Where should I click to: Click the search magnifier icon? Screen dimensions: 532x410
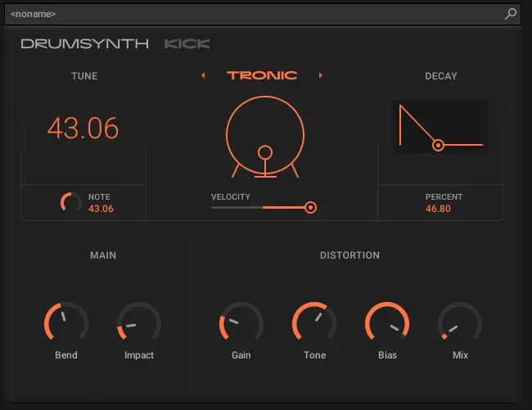tap(511, 14)
